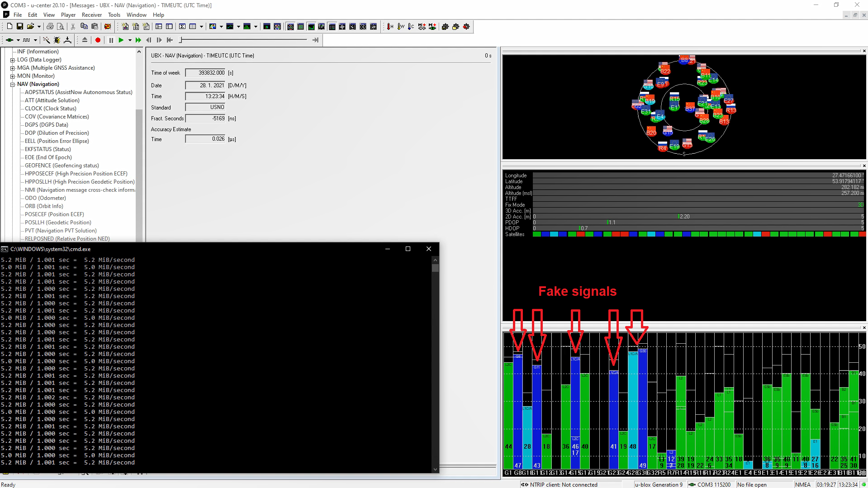Select PVT (Navigation PVT Solution) message
The width and height of the screenshot is (868, 488).
(x=61, y=231)
